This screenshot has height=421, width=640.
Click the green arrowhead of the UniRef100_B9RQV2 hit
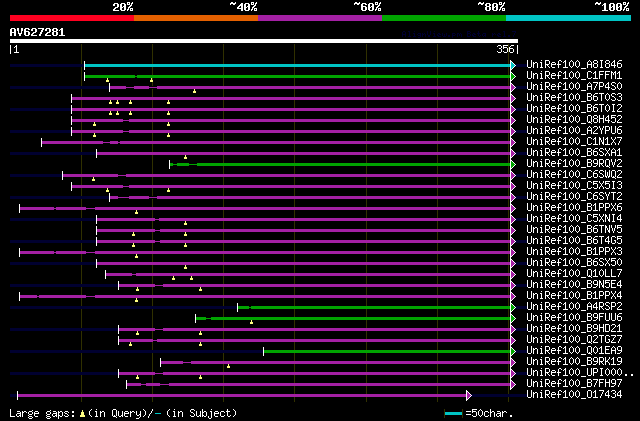(x=513, y=165)
